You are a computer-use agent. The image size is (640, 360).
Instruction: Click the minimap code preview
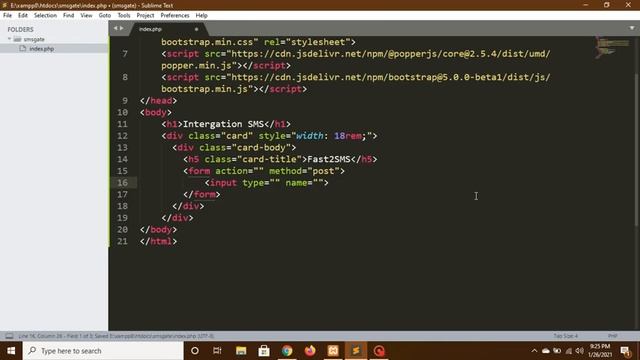tap(611, 47)
